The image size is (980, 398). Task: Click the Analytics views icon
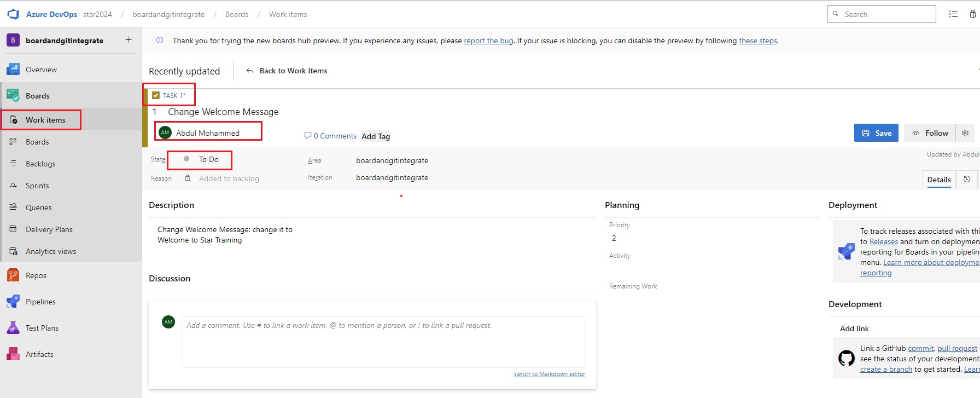pos(13,251)
